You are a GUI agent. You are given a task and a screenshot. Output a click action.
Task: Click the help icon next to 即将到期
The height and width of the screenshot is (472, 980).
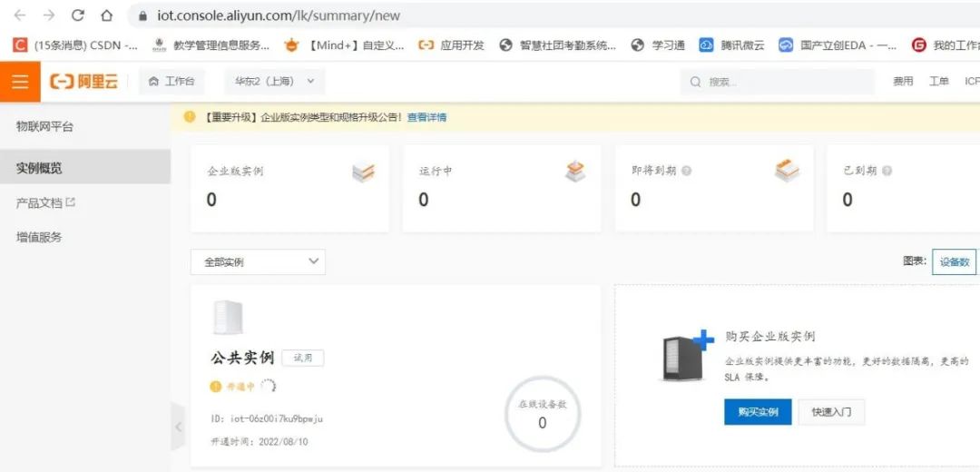tap(686, 171)
